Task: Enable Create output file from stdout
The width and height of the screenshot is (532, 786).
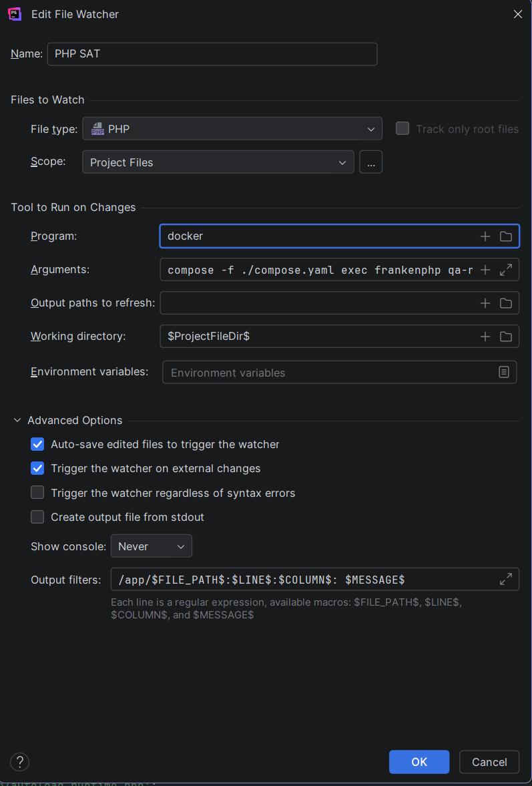Action: (x=37, y=517)
